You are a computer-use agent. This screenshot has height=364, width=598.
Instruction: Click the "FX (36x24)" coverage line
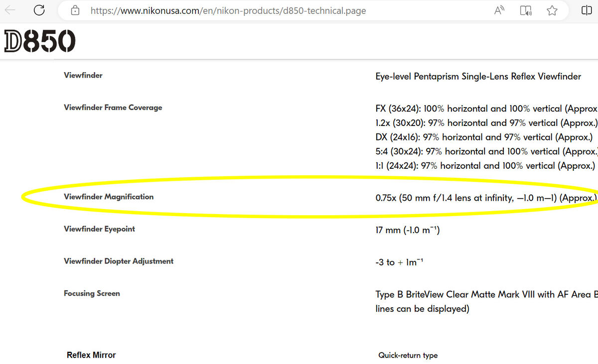point(486,109)
